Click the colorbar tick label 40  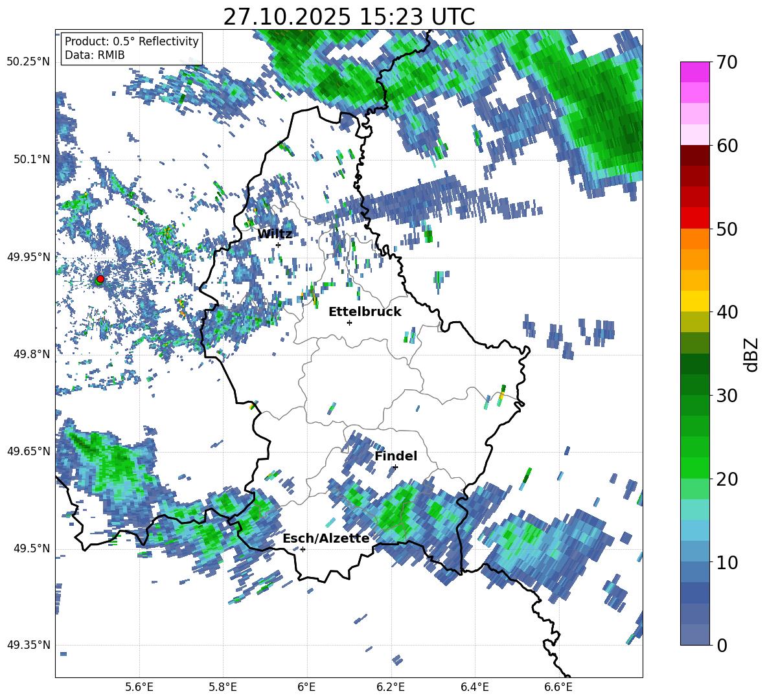727,312
